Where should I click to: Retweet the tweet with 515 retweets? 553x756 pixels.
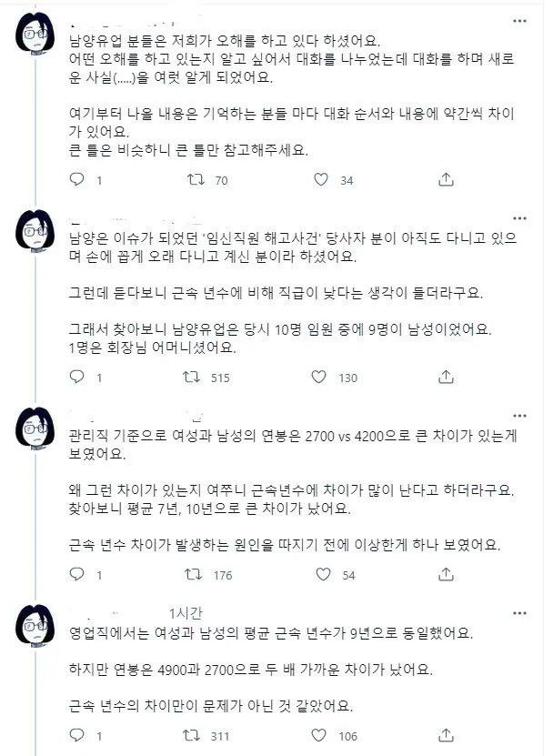click(194, 378)
